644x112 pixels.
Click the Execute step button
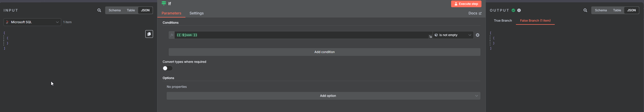(x=466, y=4)
